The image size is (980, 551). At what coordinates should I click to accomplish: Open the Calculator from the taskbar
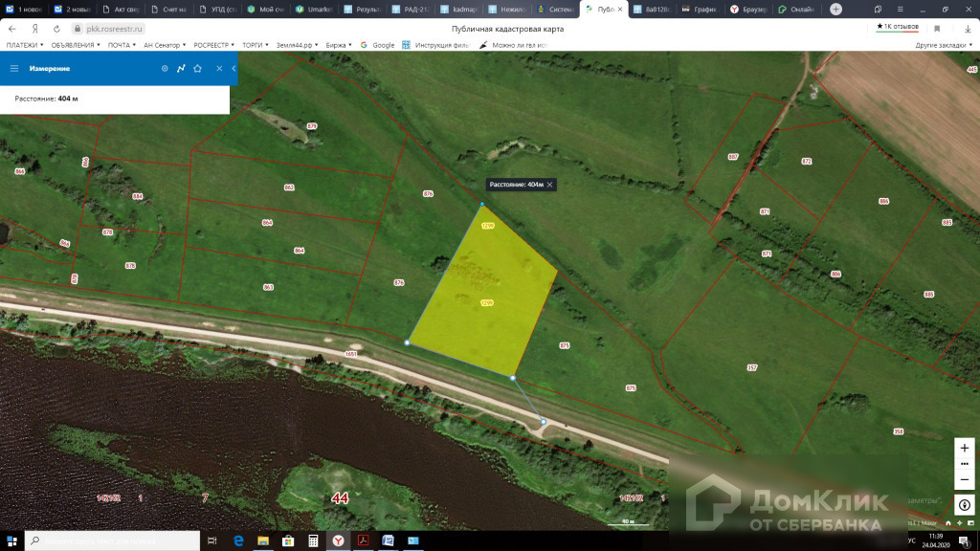click(x=313, y=541)
